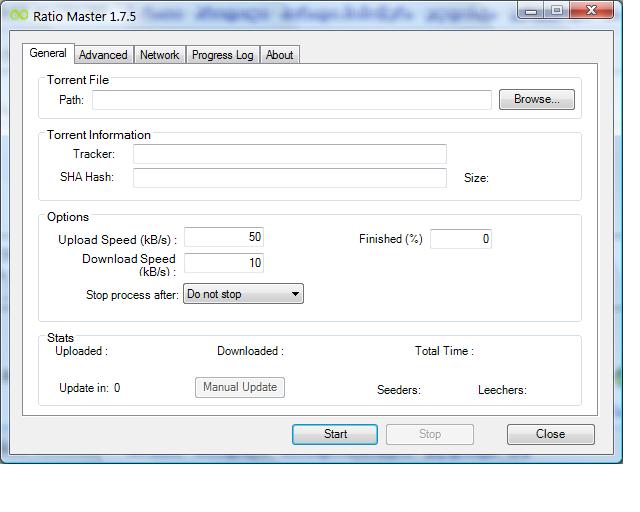Expand the Stop process after dropdown
640x512 pixels.
coord(243,294)
